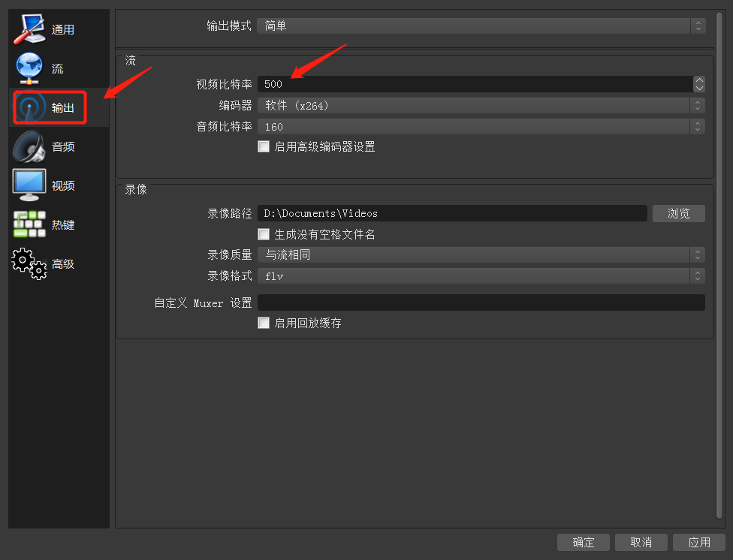Click the 高级 (Advanced) gears icon
The image size is (733, 560).
29,263
